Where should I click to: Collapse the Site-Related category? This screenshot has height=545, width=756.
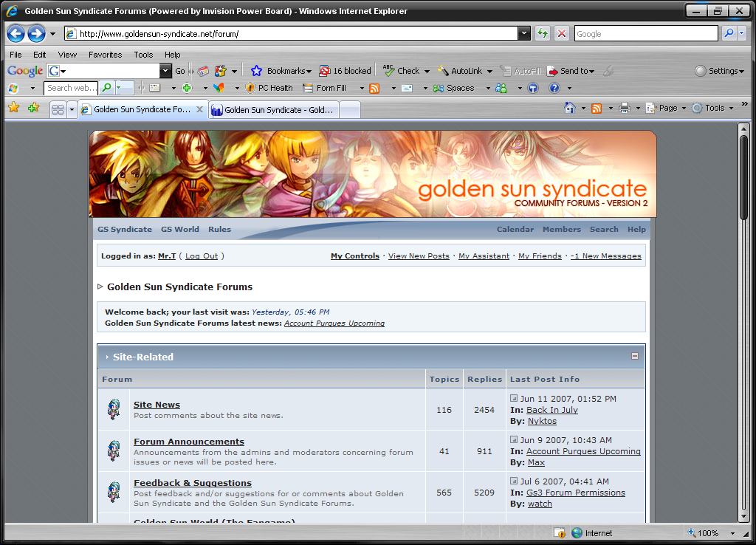(x=635, y=356)
